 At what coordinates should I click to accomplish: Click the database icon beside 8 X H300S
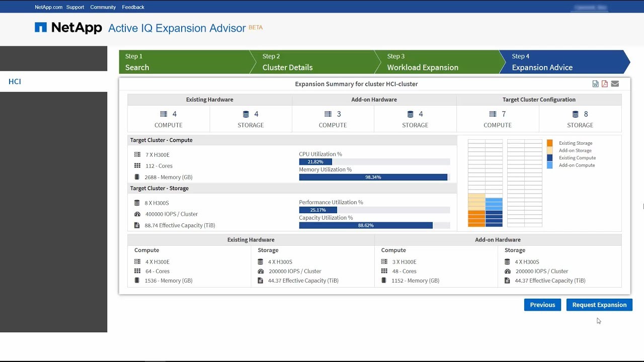(x=137, y=203)
